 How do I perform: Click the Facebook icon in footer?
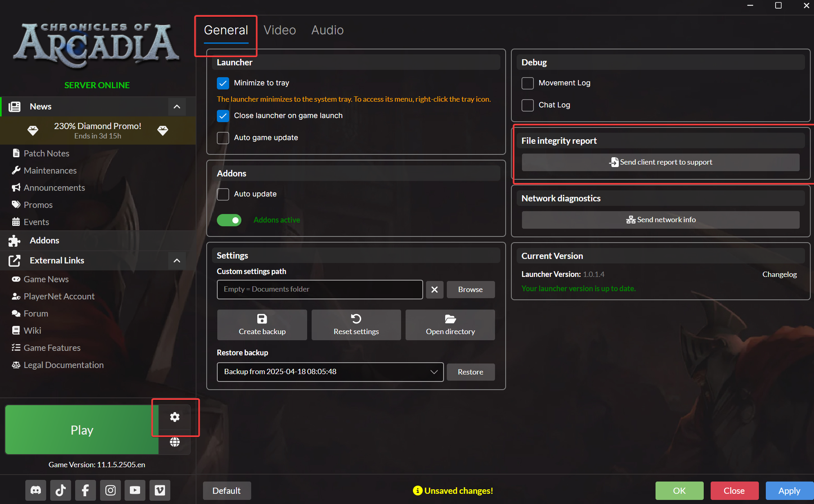(85, 490)
